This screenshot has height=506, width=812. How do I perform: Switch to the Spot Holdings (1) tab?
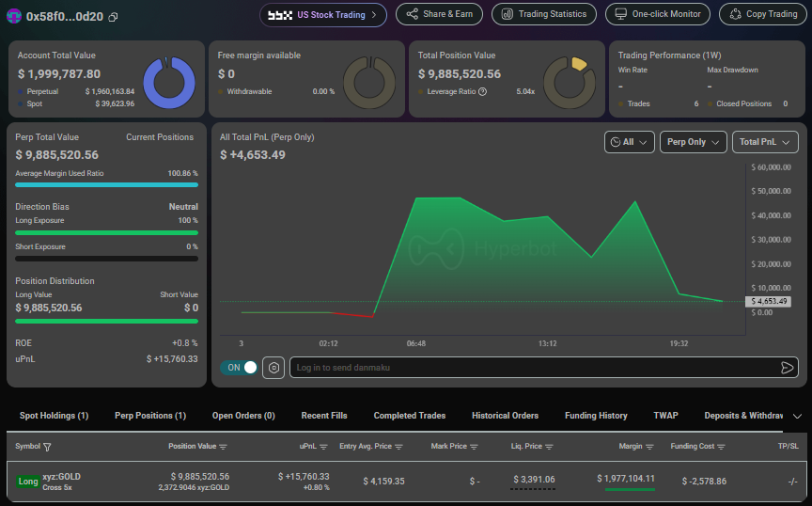pyautogui.click(x=54, y=416)
